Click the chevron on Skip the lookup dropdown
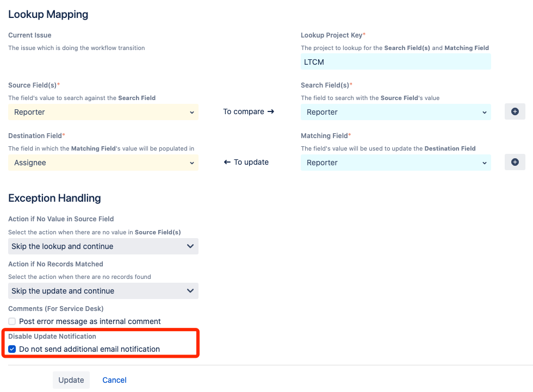The height and width of the screenshot is (392, 533). tap(190, 246)
